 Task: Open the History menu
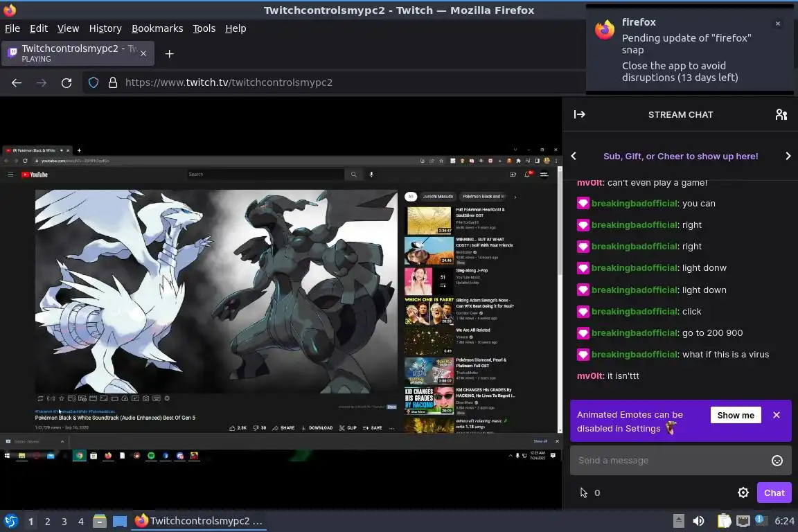pos(105,28)
